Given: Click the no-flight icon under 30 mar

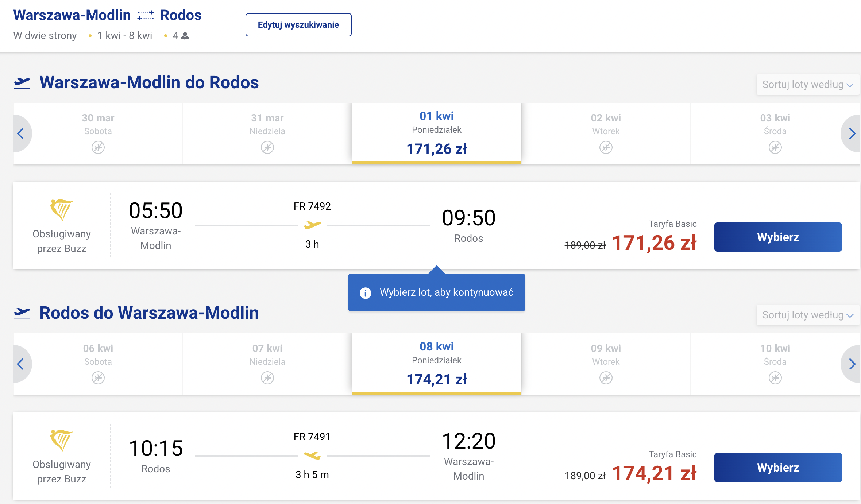Looking at the screenshot, I should click(98, 147).
